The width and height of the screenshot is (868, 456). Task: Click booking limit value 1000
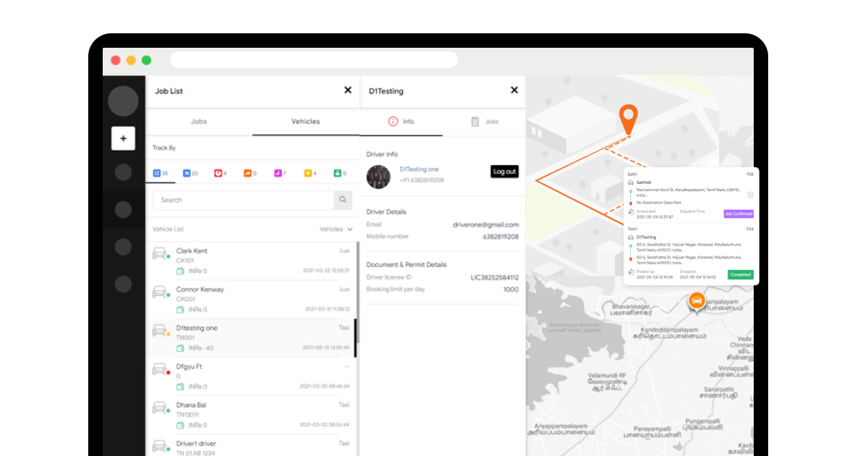pyautogui.click(x=511, y=290)
